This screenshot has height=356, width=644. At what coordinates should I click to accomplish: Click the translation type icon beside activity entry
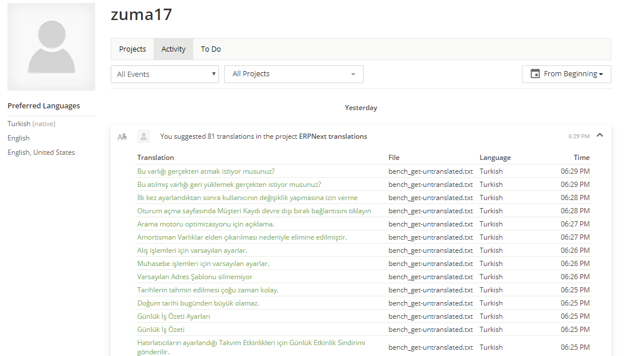[x=122, y=137]
